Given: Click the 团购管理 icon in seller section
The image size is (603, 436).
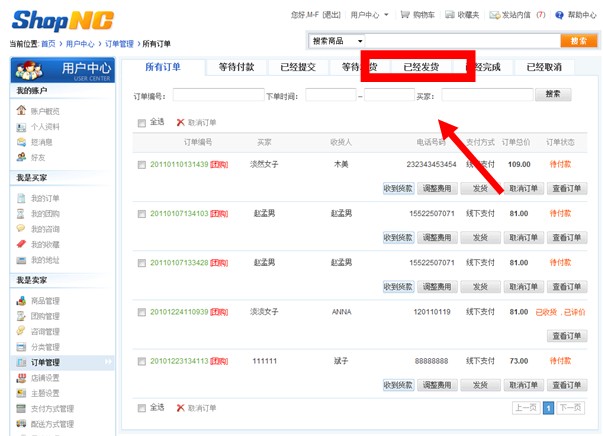Looking at the screenshot, I should (x=21, y=316).
